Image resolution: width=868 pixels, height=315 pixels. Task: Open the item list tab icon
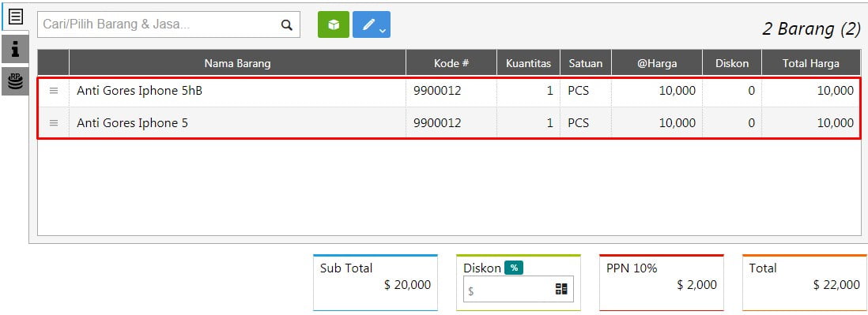point(16,17)
